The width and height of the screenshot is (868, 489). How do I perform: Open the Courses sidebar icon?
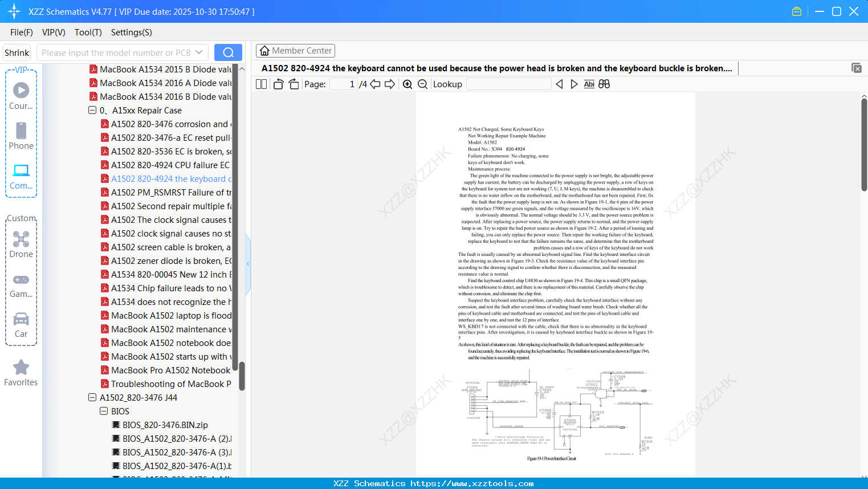pos(21,95)
